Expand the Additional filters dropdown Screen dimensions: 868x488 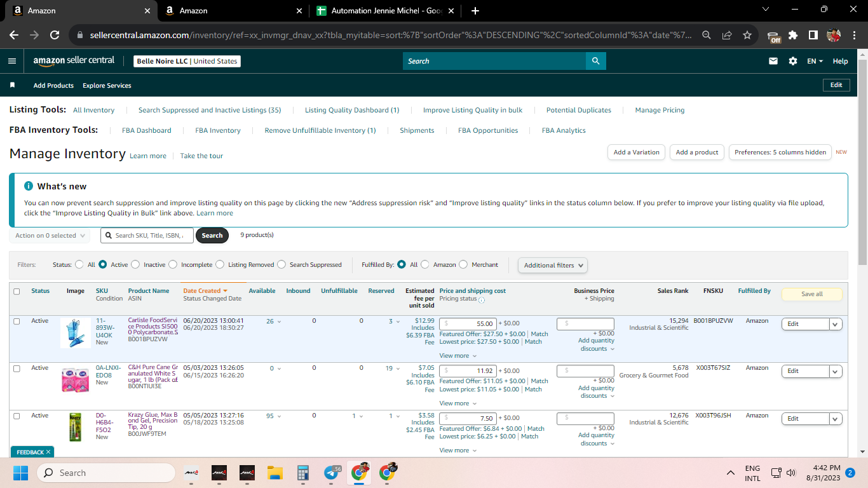[x=553, y=265]
